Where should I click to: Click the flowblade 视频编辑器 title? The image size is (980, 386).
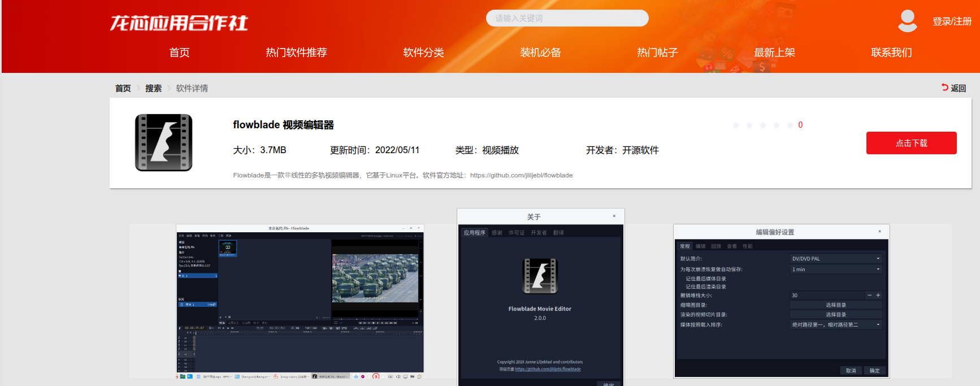coord(284,125)
